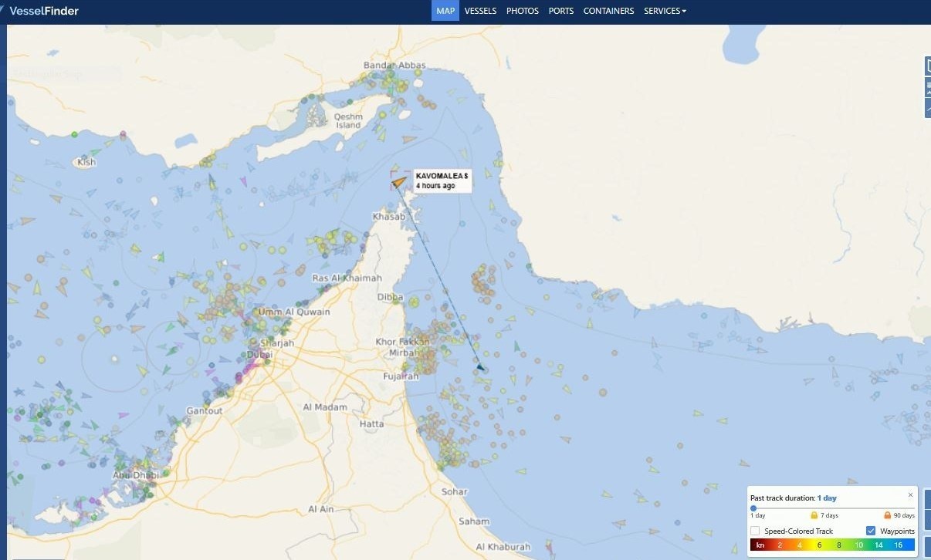
Task: Click the Fujairah map label
Action: coord(401,376)
